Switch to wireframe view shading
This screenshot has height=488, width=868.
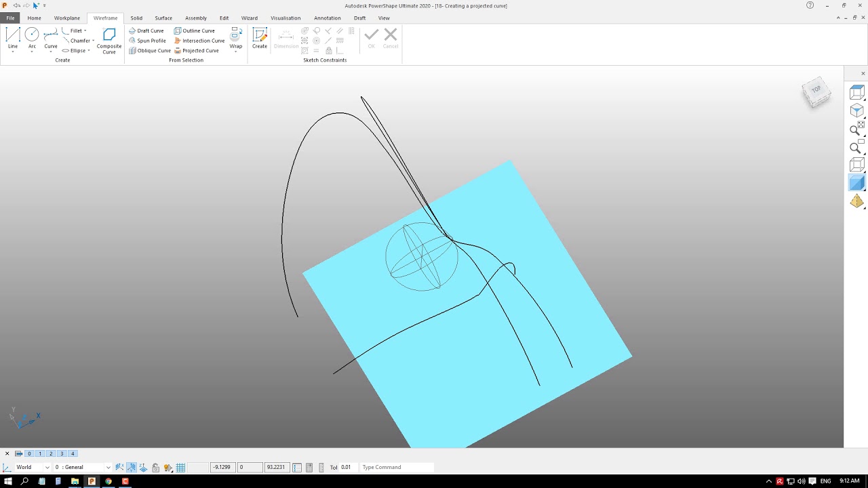[x=857, y=165]
